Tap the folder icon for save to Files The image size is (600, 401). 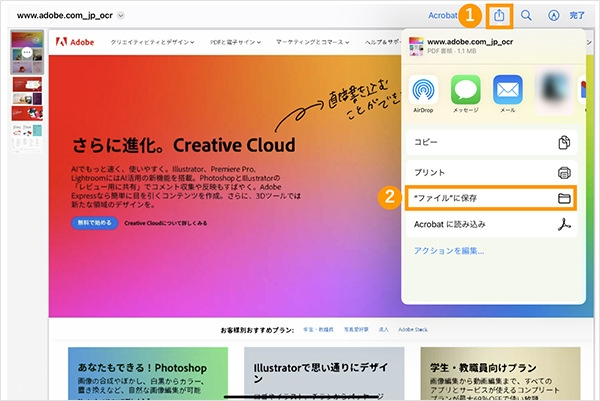tap(564, 198)
